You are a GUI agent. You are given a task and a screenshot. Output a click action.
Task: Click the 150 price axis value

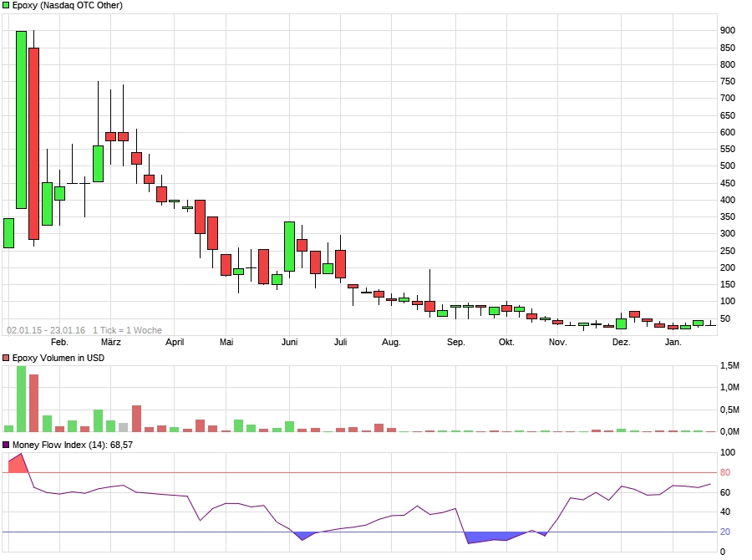click(x=728, y=284)
